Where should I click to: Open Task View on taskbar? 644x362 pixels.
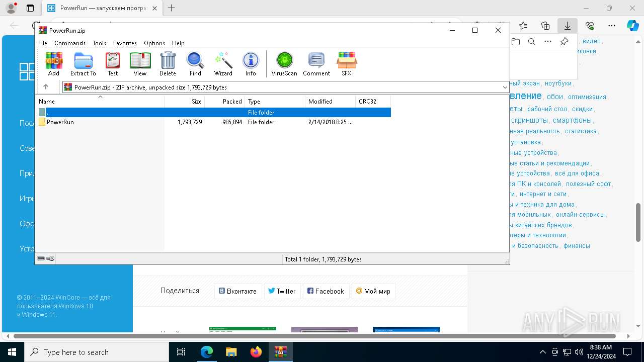[x=181, y=352]
